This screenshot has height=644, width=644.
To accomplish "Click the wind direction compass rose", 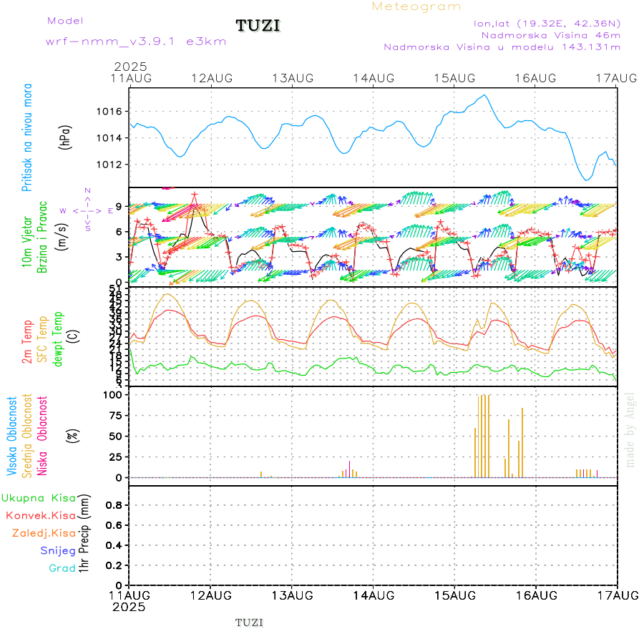I will pyautogui.click(x=87, y=210).
